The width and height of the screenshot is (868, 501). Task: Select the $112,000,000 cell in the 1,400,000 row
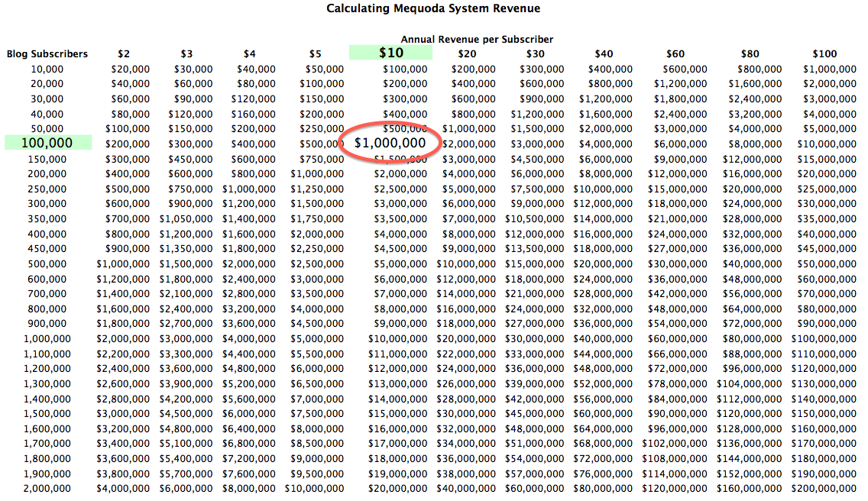749,399
